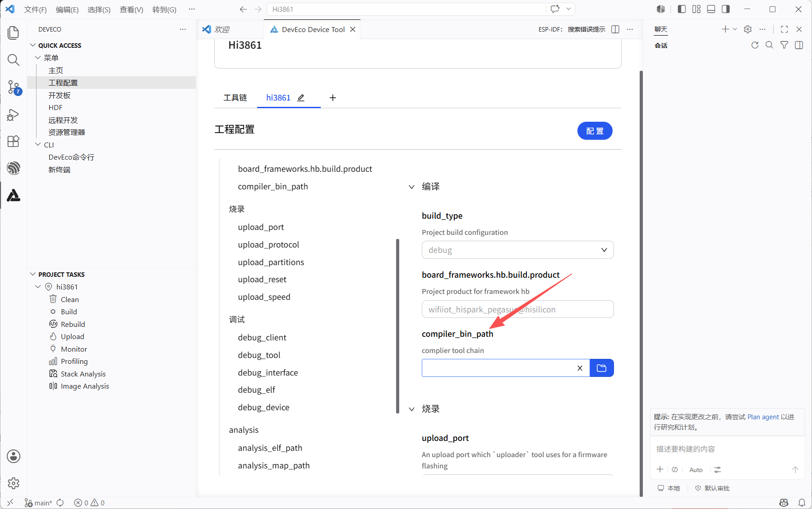Click the board_frameworks product input field

(517, 309)
